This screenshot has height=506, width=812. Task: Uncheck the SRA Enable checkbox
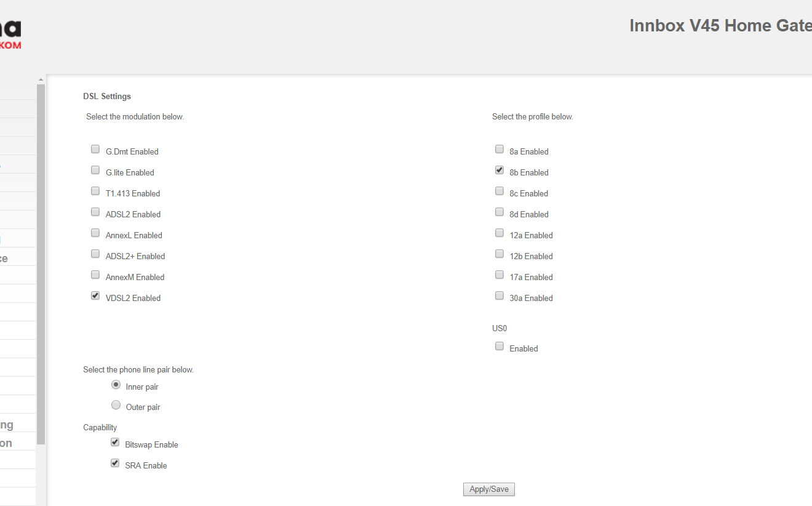[115, 463]
